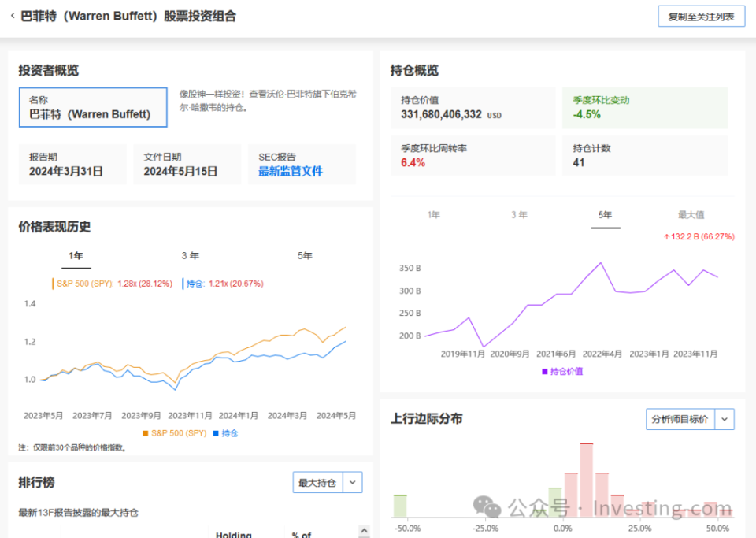The width and height of the screenshot is (756, 538).
Task: Click the 复制至关注列表 button
Action: tap(701, 17)
